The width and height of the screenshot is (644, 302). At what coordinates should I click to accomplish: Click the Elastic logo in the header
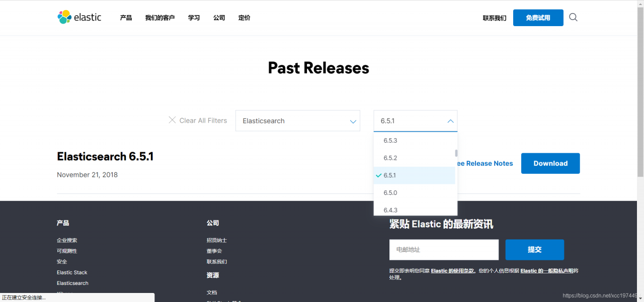79,17
